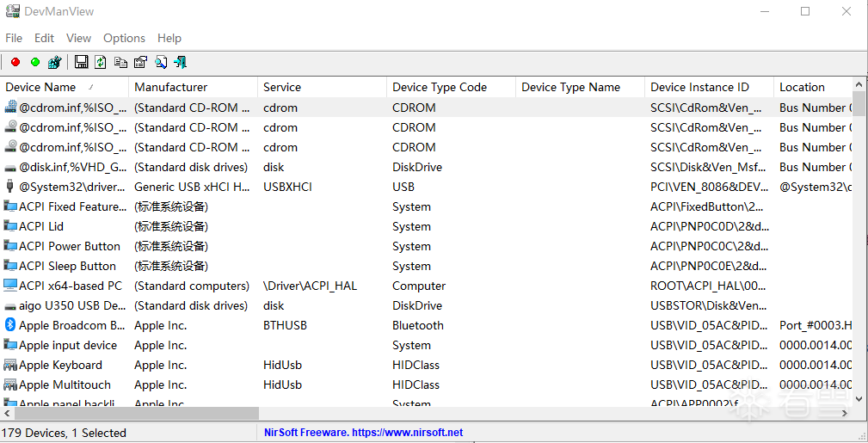Click the Exit door toolbar icon
868x443 pixels.
point(181,62)
